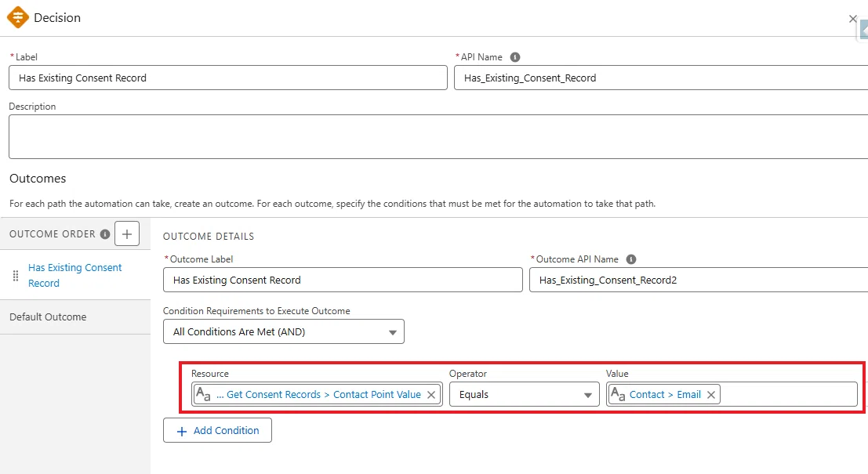Edit the Label field

[x=228, y=78]
